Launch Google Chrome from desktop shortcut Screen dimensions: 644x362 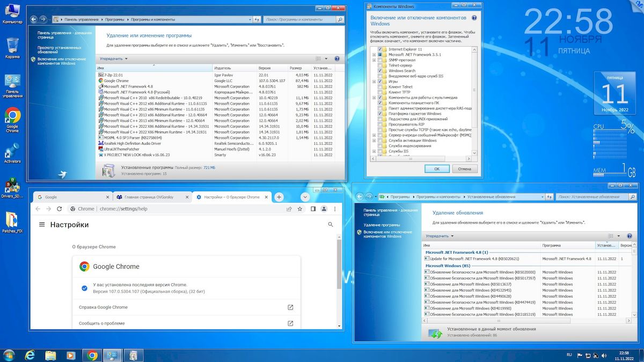pyautogui.click(x=12, y=120)
